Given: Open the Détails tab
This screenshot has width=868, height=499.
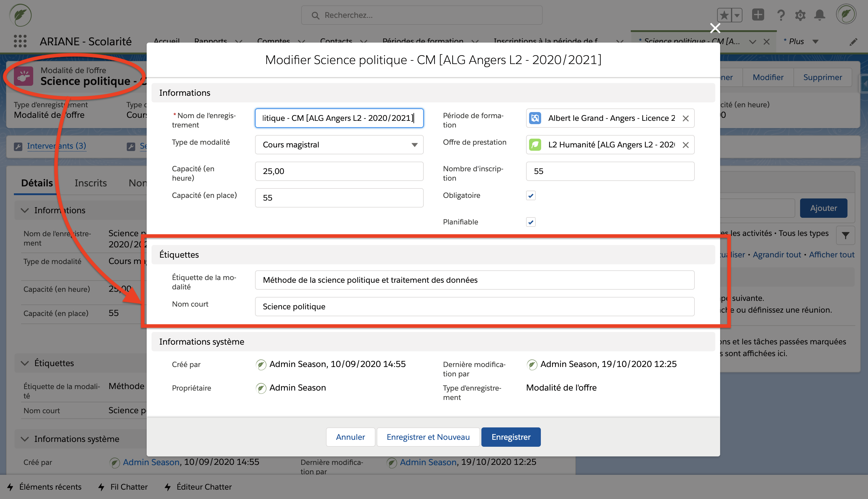Looking at the screenshot, I should click(37, 183).
